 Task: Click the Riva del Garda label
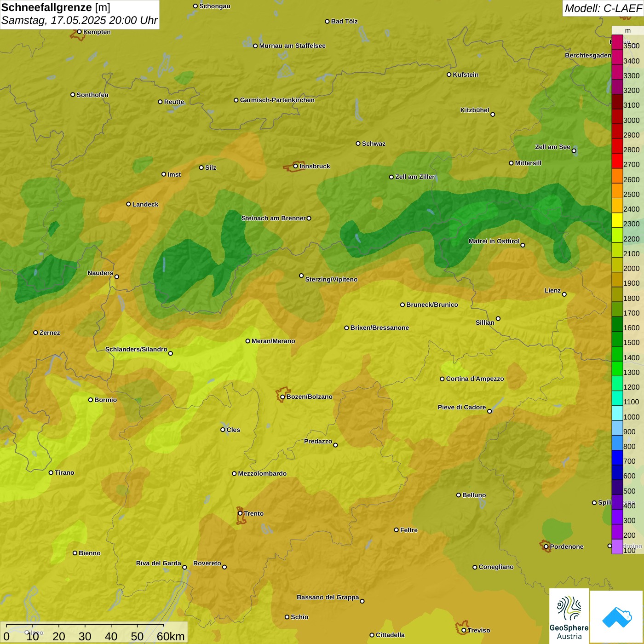[x=159, y=563]
